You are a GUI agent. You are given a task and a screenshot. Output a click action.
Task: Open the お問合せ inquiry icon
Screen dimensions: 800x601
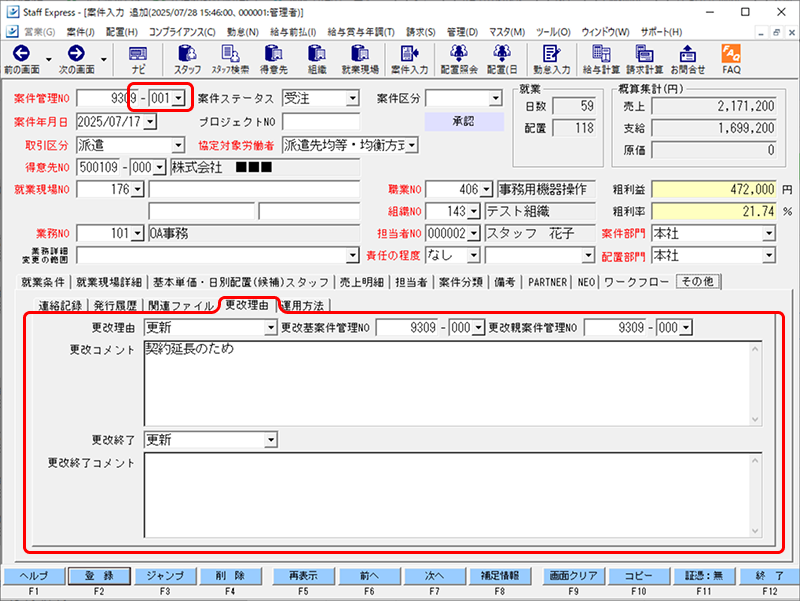[688, 60]
